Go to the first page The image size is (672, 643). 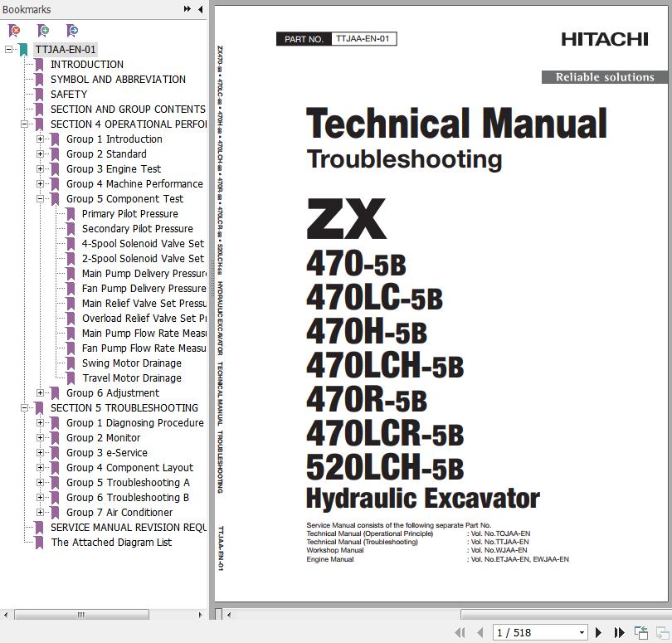coord(460,632)
